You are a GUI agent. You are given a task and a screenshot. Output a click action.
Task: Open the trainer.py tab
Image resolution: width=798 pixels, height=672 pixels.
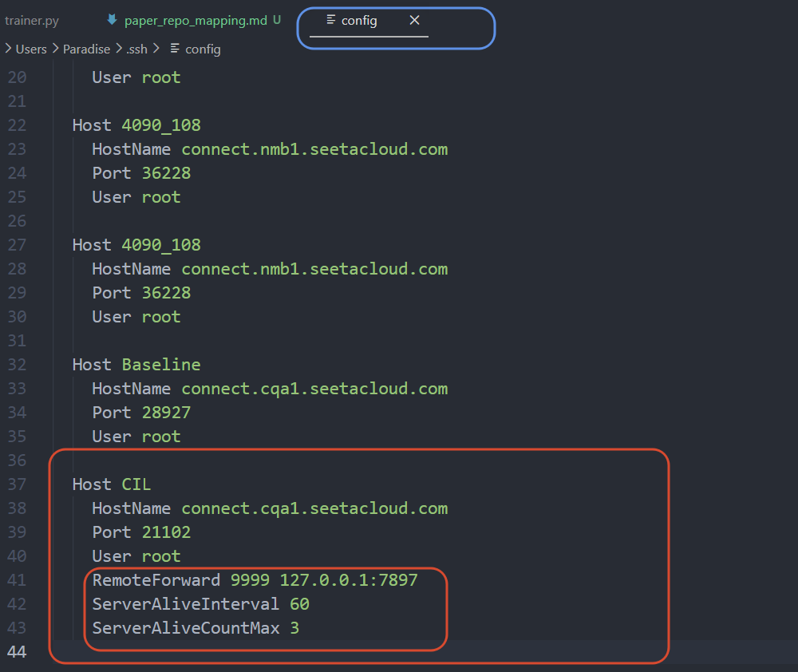point(32,21)
